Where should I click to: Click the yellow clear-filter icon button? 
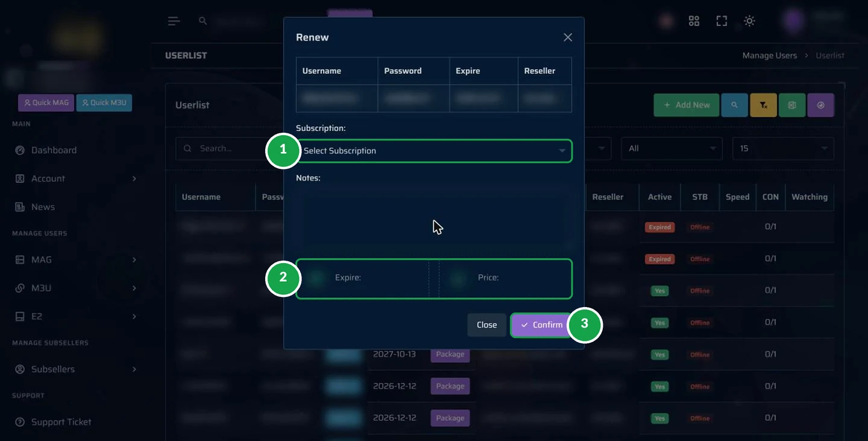tap(763, 105)
